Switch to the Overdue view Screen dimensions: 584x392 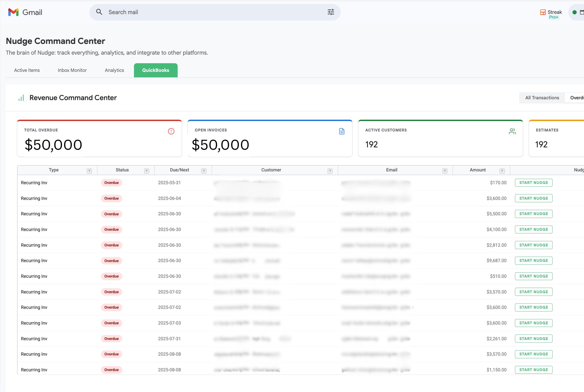(x=577, y=97)
